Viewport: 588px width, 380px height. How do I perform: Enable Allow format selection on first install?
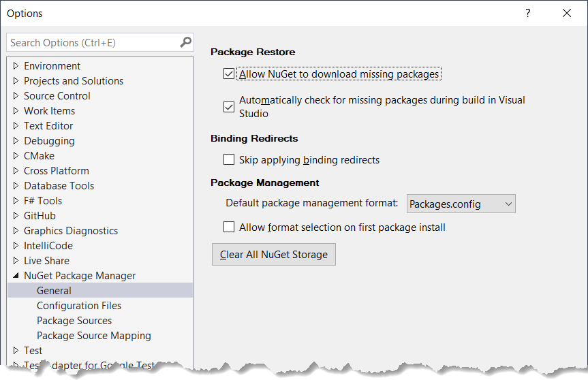(x=229, y=227)
